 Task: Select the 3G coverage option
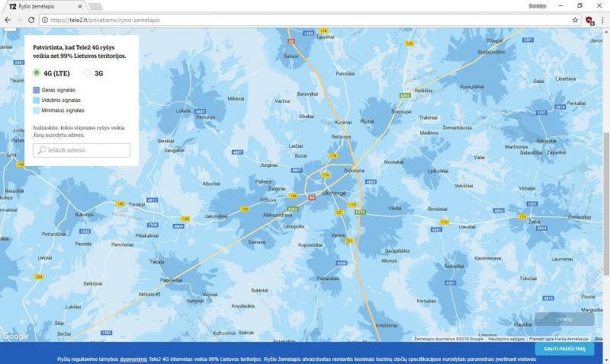pyautogui.click(x=88, y=72)
